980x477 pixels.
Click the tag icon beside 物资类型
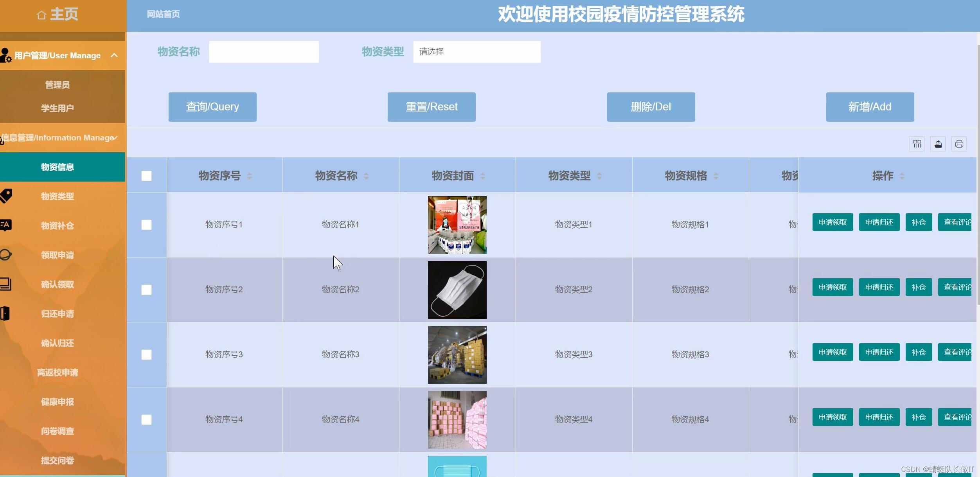click(6, 196)
